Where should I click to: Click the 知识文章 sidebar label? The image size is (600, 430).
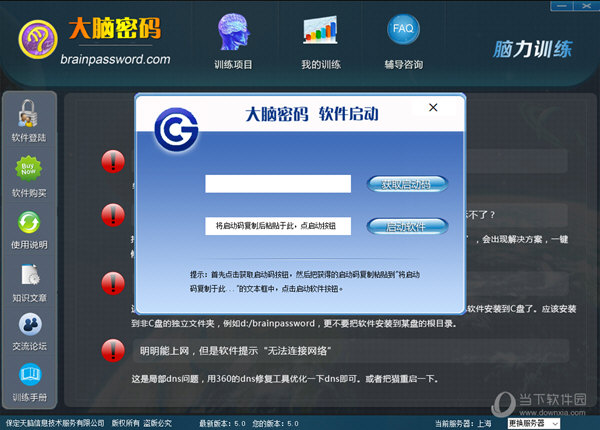29,298
